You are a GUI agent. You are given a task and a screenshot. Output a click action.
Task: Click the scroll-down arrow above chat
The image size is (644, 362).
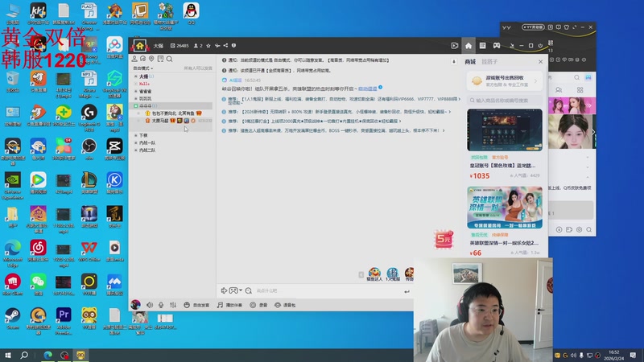(x=454, y=62)
